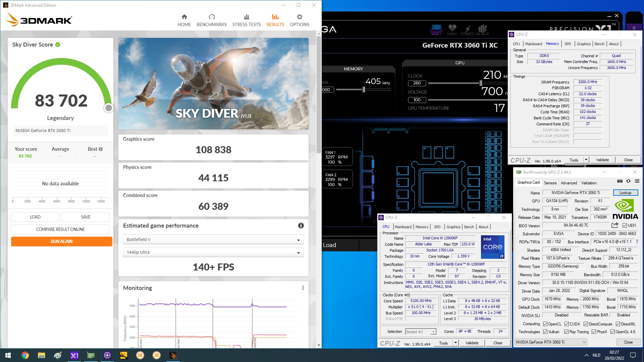644x362 pixels.
Task: Open the Paint palette icon in the taskbar
Action: 58,355
